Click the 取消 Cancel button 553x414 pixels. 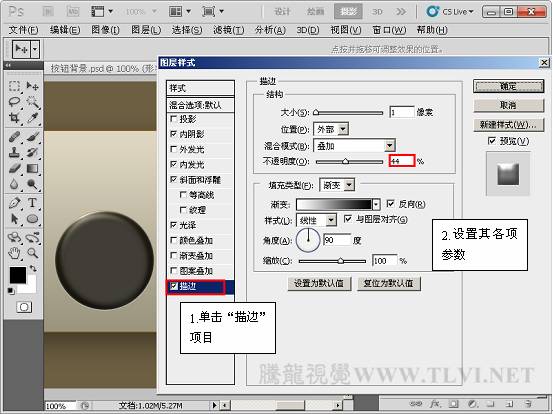pos(508,105)
